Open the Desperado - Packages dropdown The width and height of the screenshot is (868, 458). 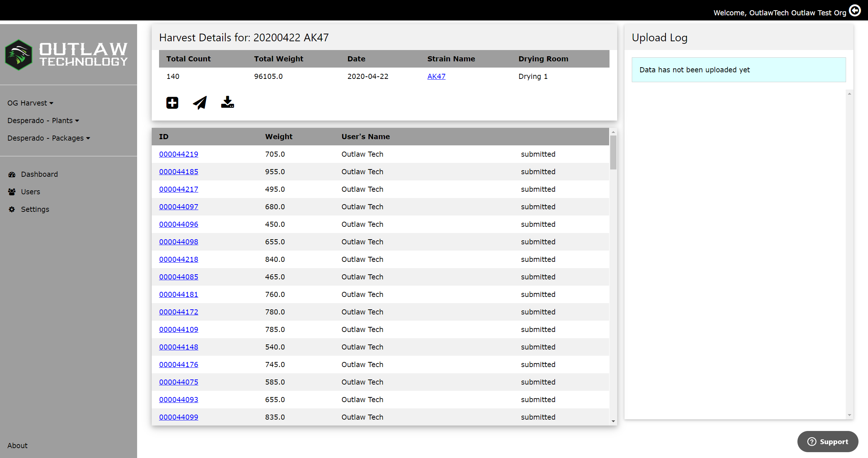pyautogui.click(x=49, y=138)
